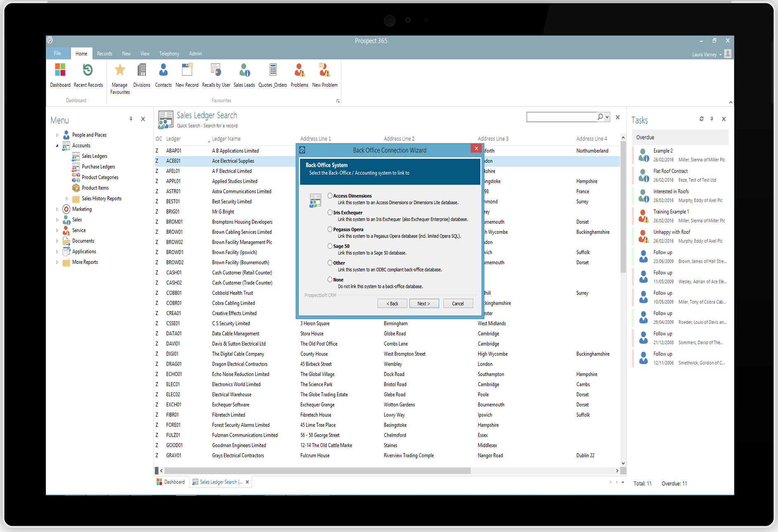The image size is (778, 532).
Task: Open Recalls by User
Action: 216,74
